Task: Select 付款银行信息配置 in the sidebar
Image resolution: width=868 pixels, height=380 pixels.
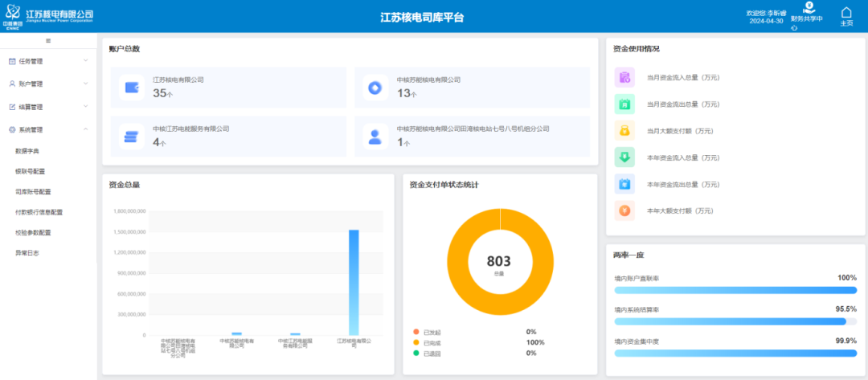Action: point(39,212)
